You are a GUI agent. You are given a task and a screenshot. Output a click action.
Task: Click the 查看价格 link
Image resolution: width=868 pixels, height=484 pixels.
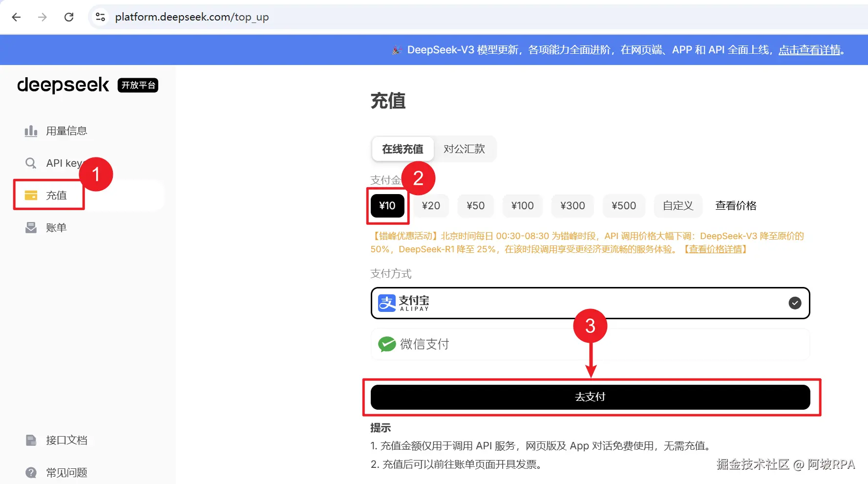tap(736, 206)
